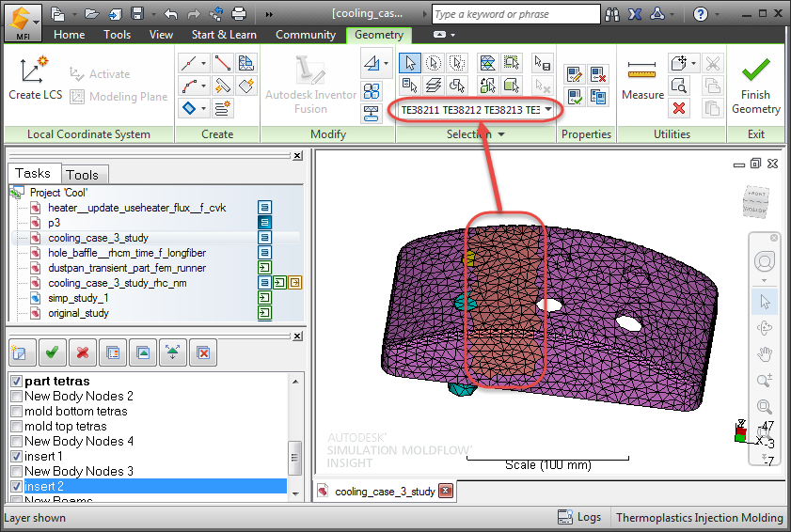Click the four-squares pattern icon in Modify
The height and width of the screenshot is (532, 791).
pos(372,91)
